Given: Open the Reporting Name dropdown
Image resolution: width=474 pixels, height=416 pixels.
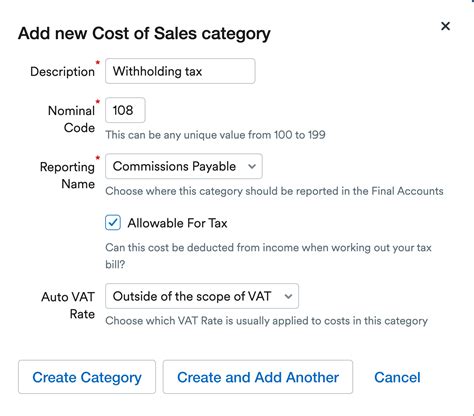Looking at the screenshot, I should click(184, 166).
